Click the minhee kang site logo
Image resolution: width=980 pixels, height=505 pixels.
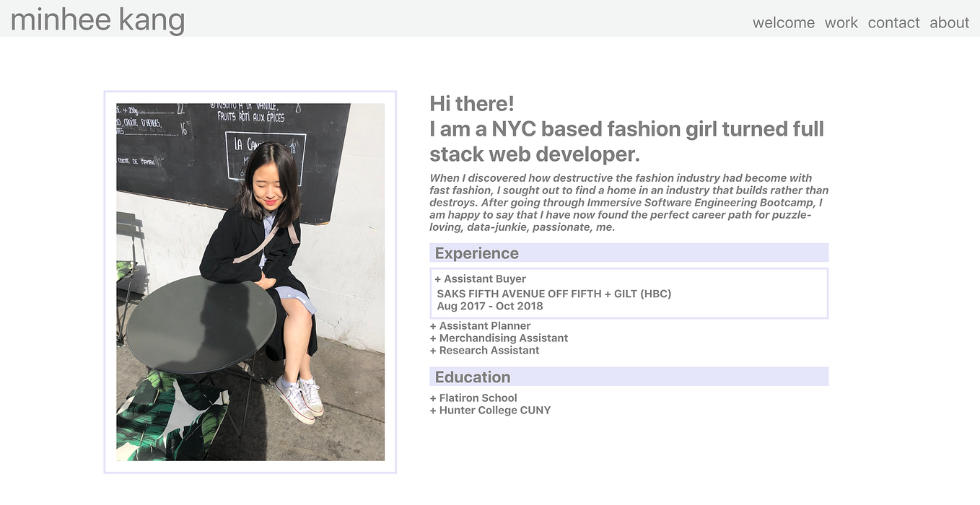[97, 19]
